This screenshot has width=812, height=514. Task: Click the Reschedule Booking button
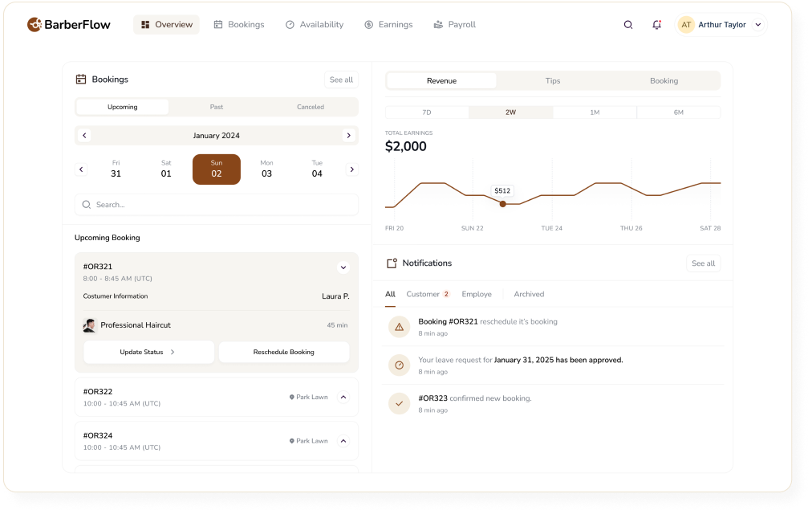[x=283, y=352]
